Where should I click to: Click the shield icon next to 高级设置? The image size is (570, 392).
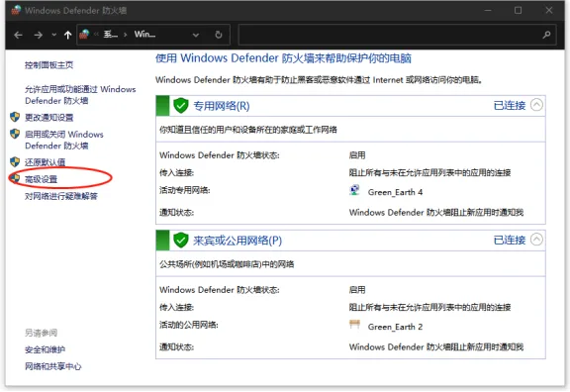point(15,178)
